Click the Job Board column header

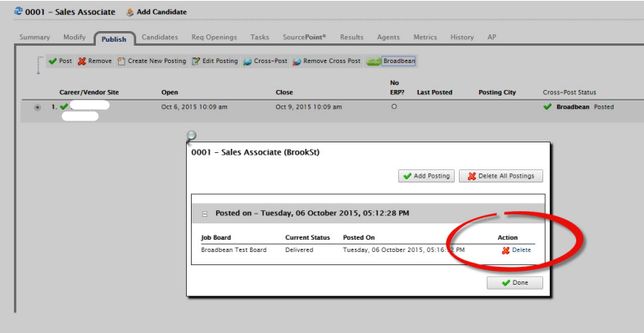tap(216, 238)
